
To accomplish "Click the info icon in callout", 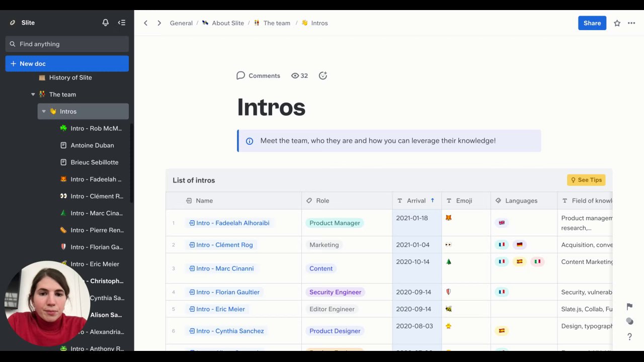I will pos(250,141).
